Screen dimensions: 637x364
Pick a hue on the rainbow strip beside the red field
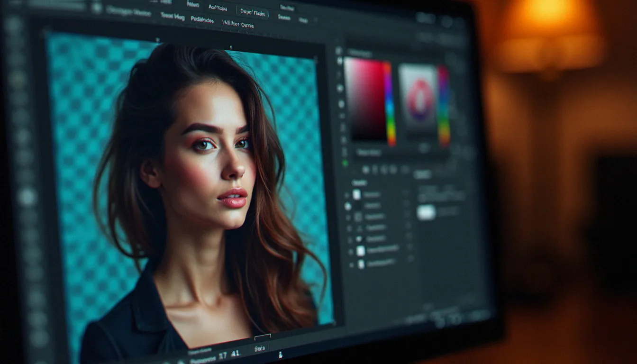tap(389, 103)
